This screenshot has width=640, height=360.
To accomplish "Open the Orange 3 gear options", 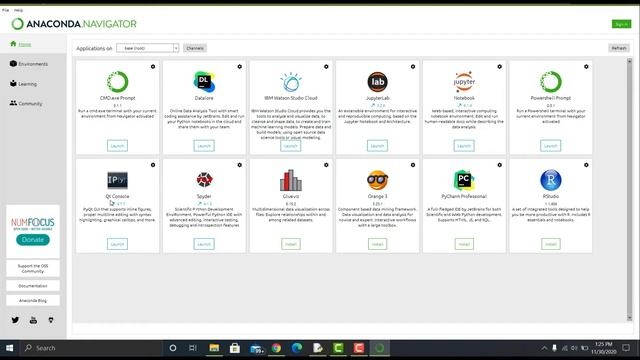I will pyautogui.click(x=413, y=165).
